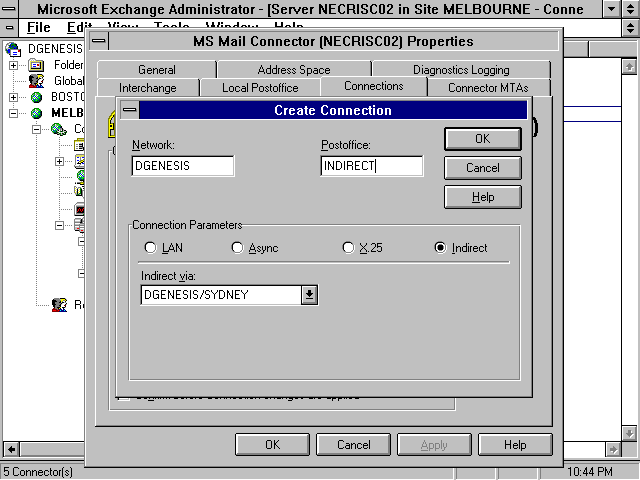Select the Servers icon in Configuration subtree
This screenshot has height=480, width=640.
(80, 225)
